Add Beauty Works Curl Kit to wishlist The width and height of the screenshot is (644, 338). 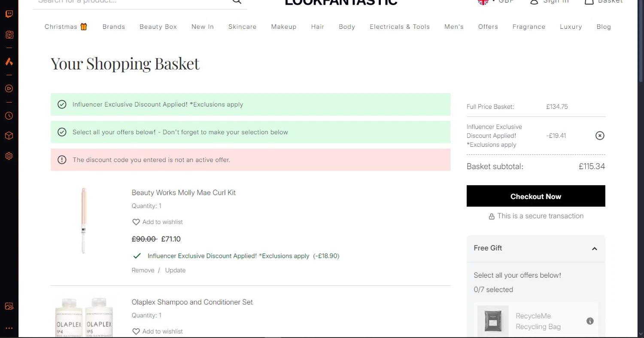point(158,222)
